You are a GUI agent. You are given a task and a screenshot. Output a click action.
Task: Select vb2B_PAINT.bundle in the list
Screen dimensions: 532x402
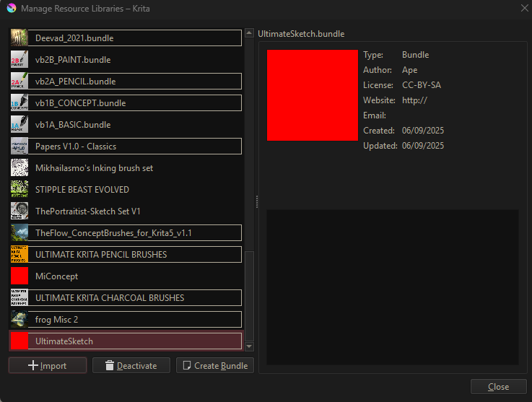click(126, 59)
